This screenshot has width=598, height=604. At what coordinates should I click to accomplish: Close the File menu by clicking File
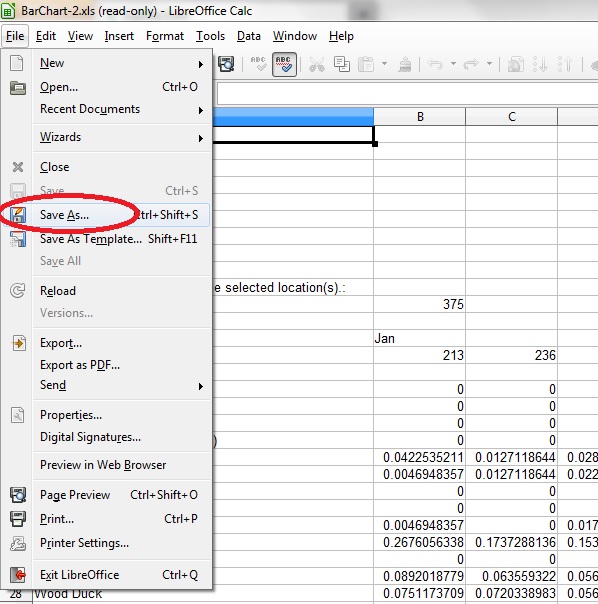tap(15, 36)
